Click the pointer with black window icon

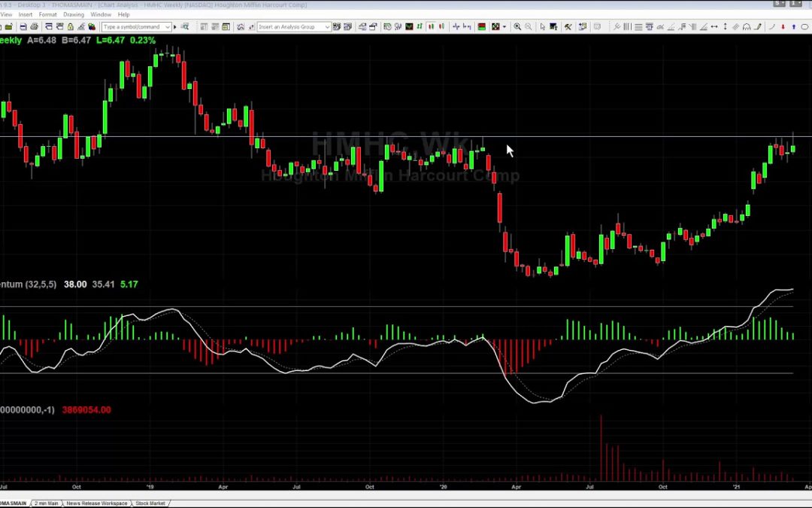pos(553,26)
